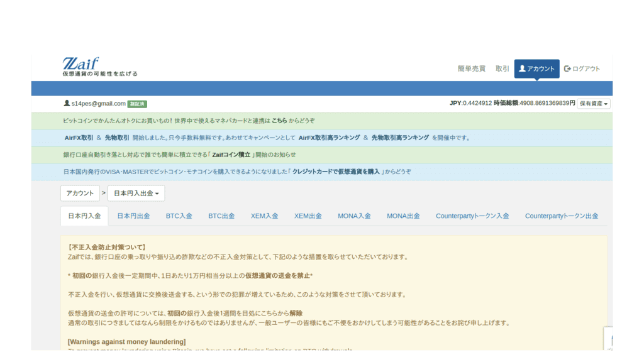Open the 簡単売買 page
Viewport: 644px width, 362px height.
471,69
